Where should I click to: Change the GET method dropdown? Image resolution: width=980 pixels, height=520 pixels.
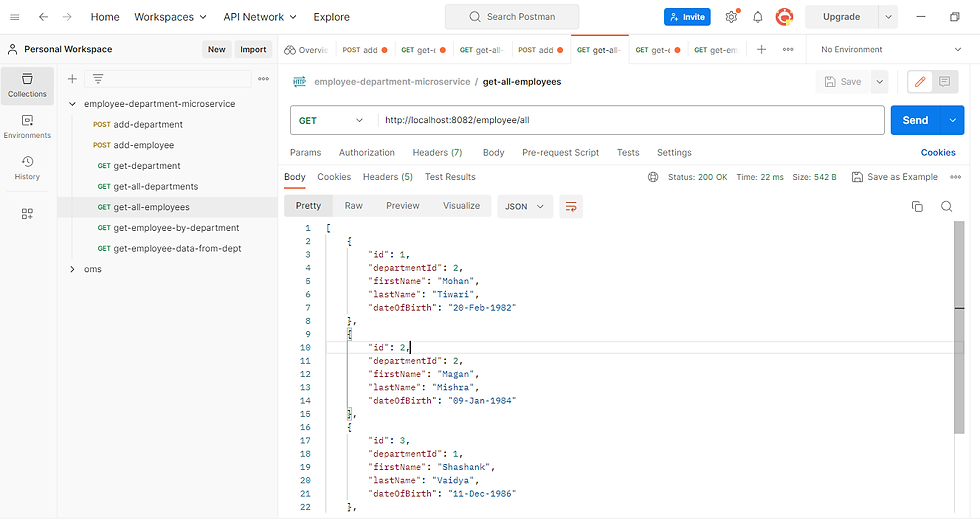pyautogui.click(x=331, y=120)
